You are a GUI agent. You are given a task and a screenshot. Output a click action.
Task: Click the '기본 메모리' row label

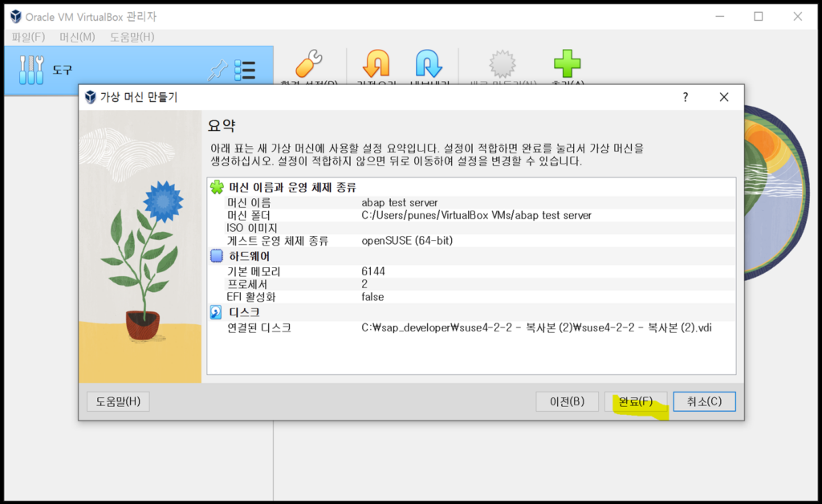(254, 271)
